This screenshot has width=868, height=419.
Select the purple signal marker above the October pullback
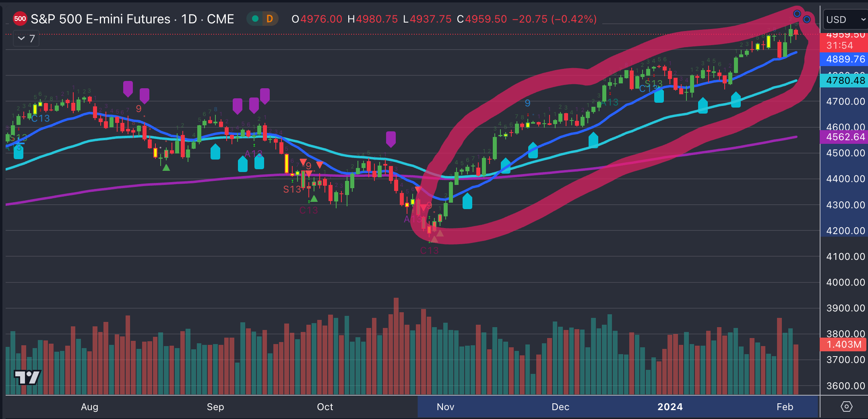click(x=391, y=139)
